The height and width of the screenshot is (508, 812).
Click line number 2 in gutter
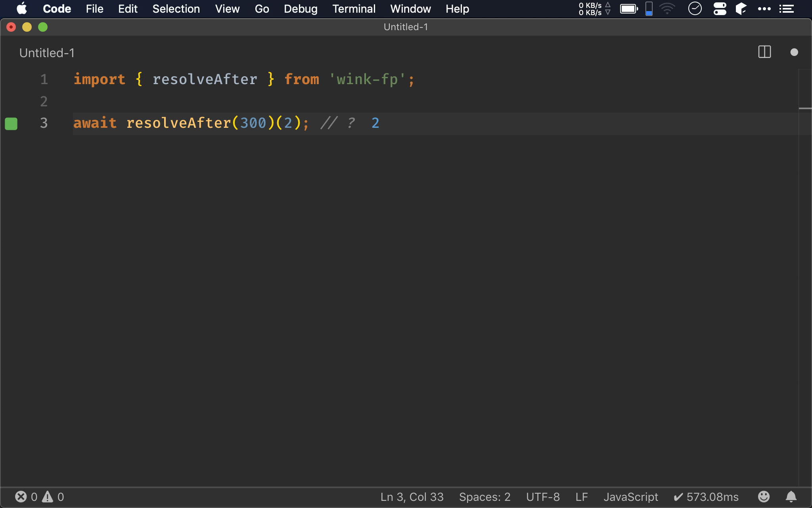pyautogui.click(x=44, y=102)
